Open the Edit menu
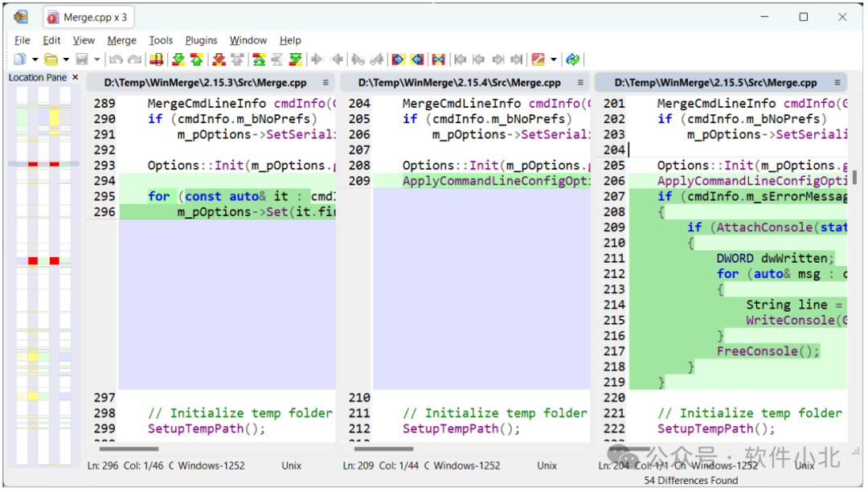Screen dimensions: 868x492 tap(51, 40)
